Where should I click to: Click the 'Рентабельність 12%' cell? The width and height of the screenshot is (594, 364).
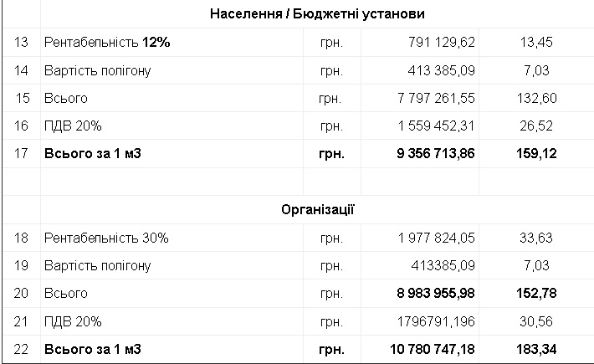pos(107,43)
